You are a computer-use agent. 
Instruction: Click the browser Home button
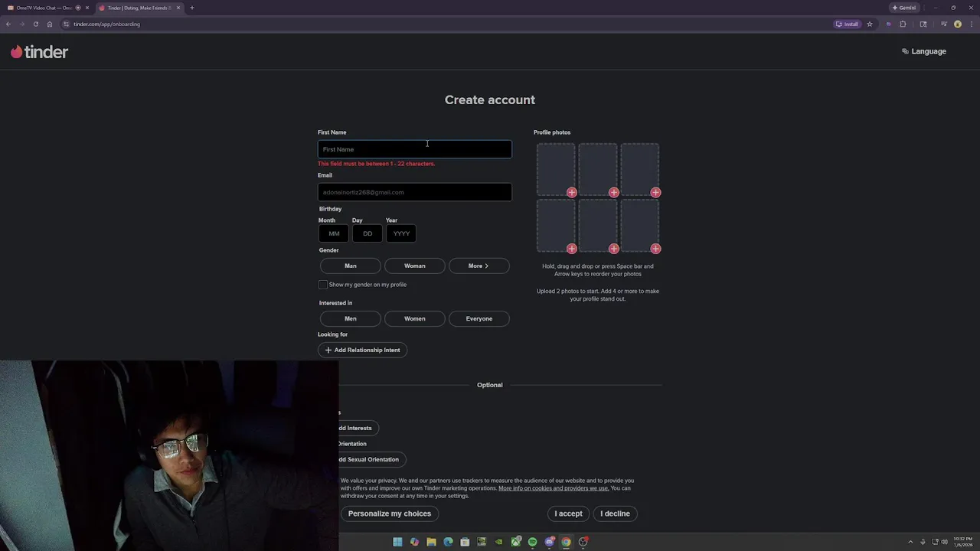point(50,24)
